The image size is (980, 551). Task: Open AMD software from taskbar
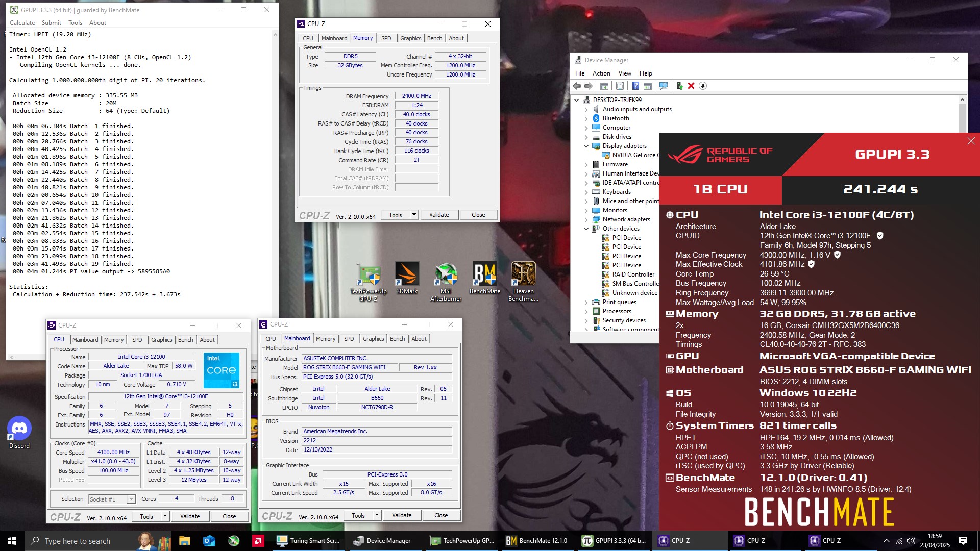pos(258,541)
